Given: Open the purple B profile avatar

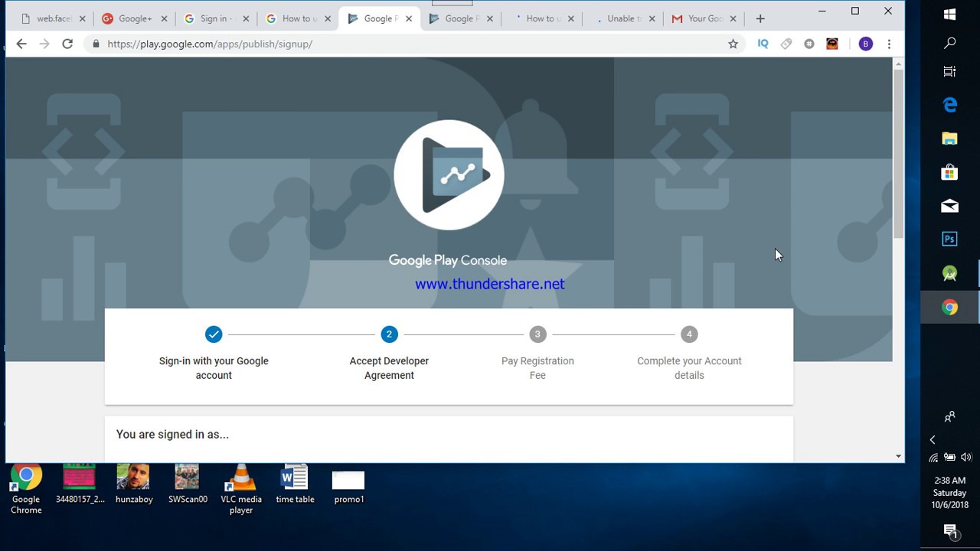Looking at the screenshot, I should (866, 44).
